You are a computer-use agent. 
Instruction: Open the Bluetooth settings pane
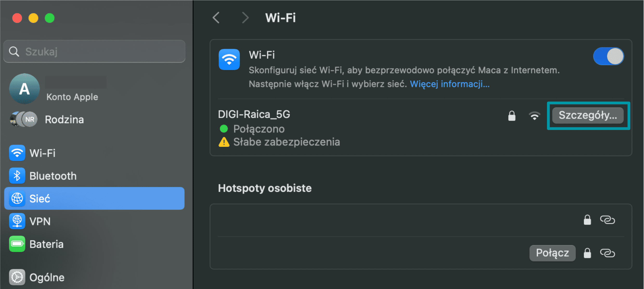click(x=53, y=176)
